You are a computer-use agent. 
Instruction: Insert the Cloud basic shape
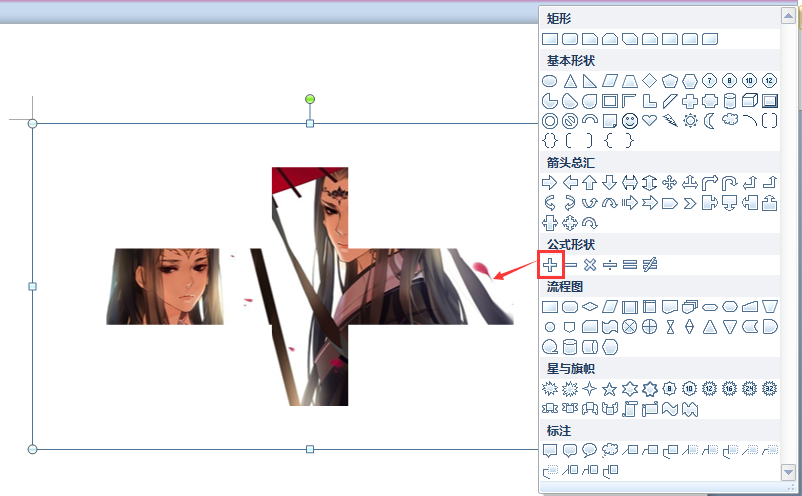(x=729, y=120)
